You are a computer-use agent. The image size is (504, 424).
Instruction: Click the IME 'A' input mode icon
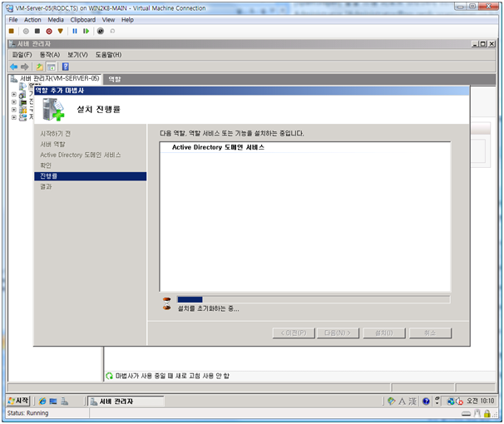pyautogui.click(x=402, y=402)
